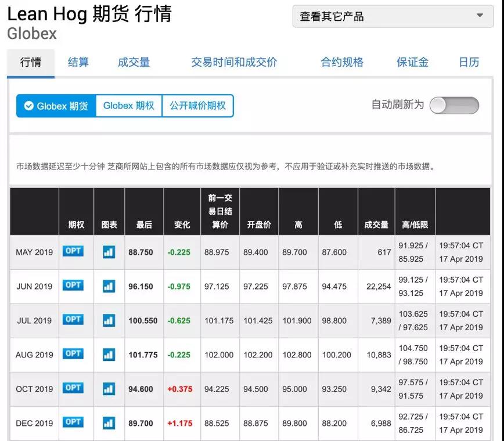The image size is (504, 441).
Task: Click volume value 10,883
Action: (379, 355)
